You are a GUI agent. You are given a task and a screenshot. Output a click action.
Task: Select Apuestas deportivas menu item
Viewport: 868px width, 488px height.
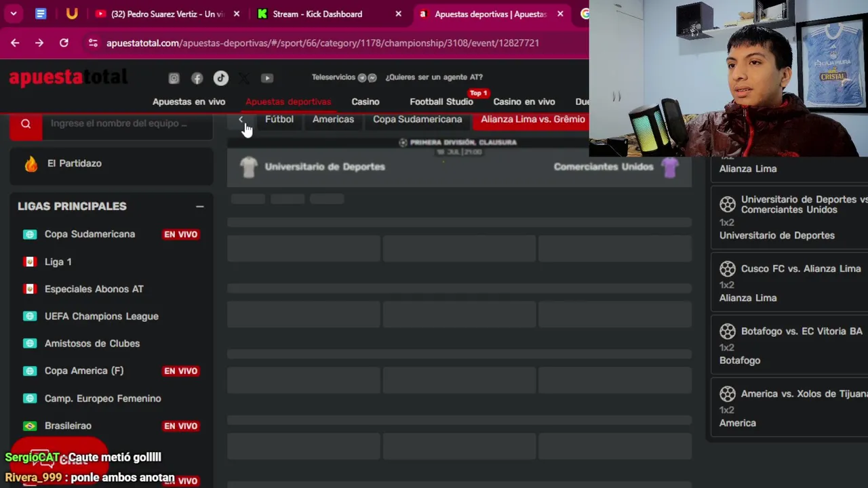288,102
